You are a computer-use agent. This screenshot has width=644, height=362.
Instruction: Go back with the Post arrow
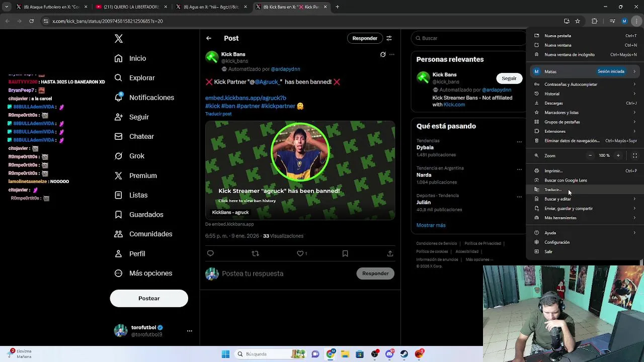(x=209, y=38)
